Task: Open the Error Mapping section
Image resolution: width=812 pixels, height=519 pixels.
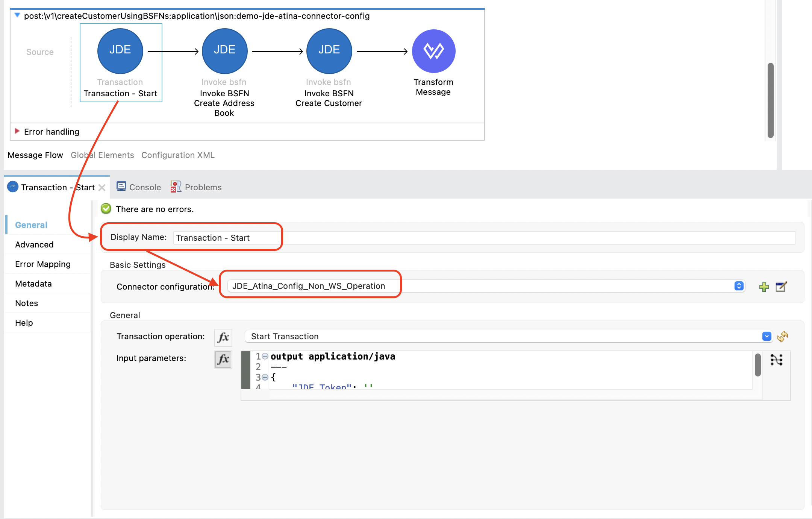Action: point(43,264)
